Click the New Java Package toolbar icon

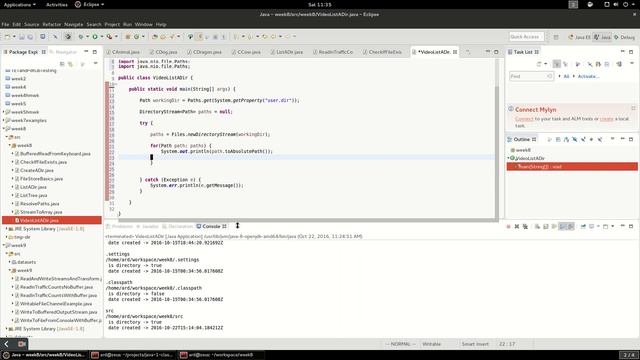tap(128, 37)
